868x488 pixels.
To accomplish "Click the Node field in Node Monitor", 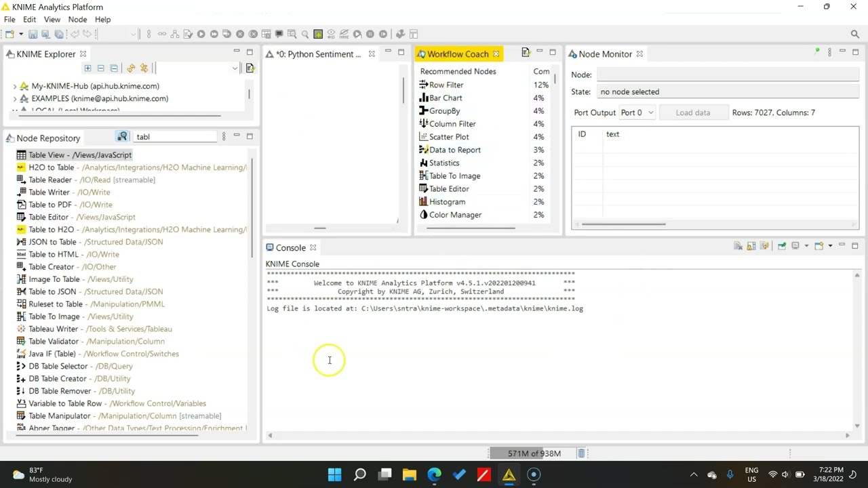I will 728,75.
